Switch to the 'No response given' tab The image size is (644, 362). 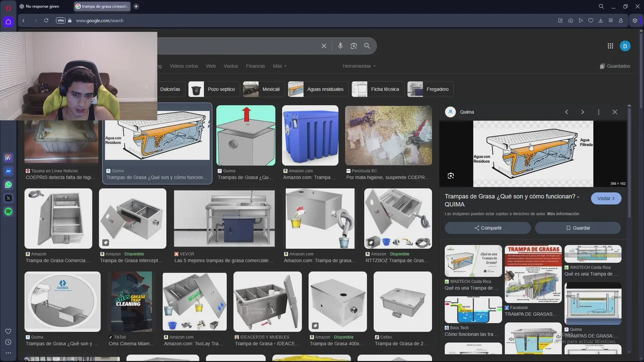tap(42, 7)
